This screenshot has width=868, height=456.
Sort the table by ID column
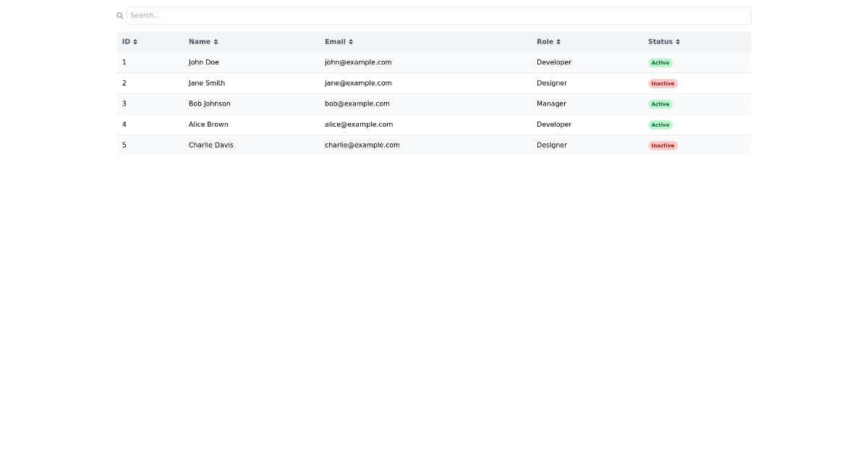[128, 41]
